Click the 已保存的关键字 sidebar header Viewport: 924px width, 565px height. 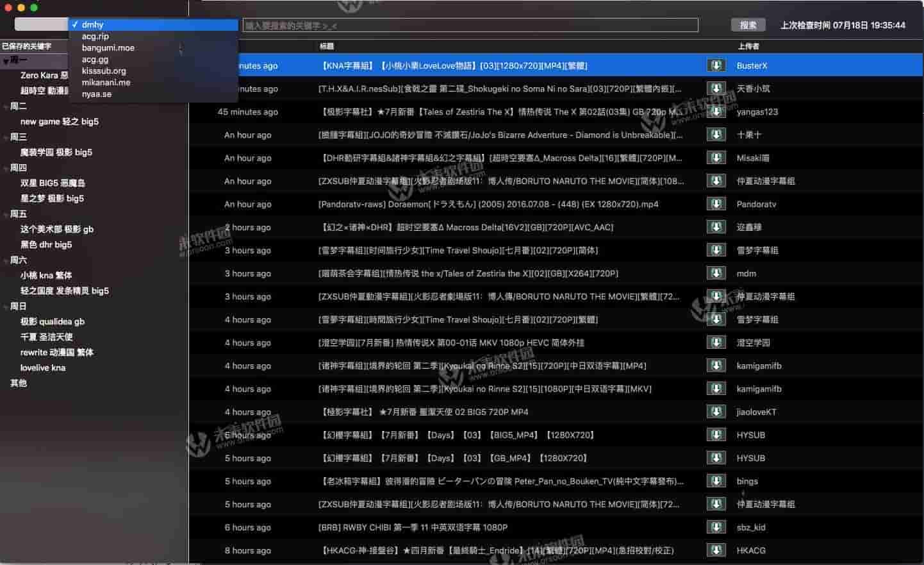coord(26,46)
